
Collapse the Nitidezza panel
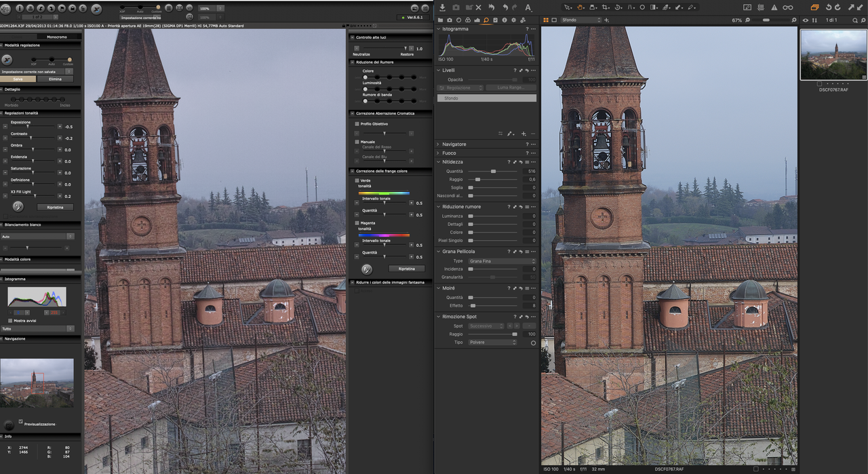point(438,162)
